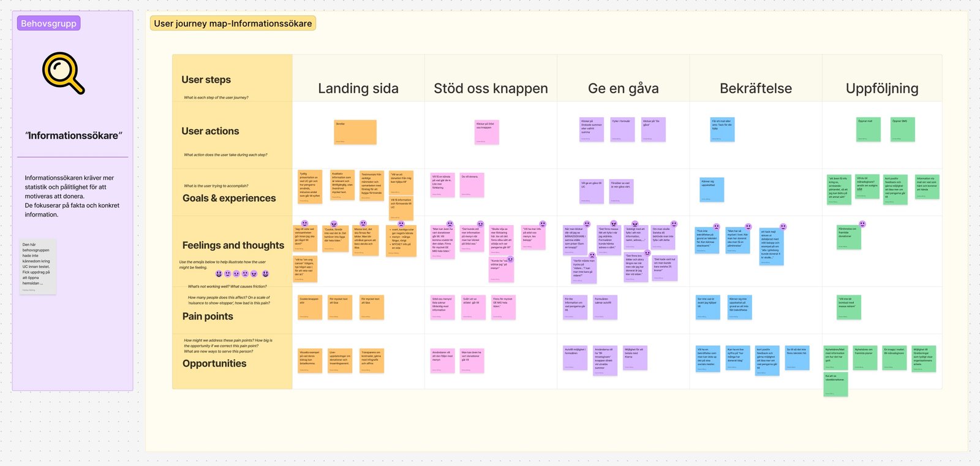
Task: Select the purple 'Fyller i formulär' sticky note
Action: 622,130
